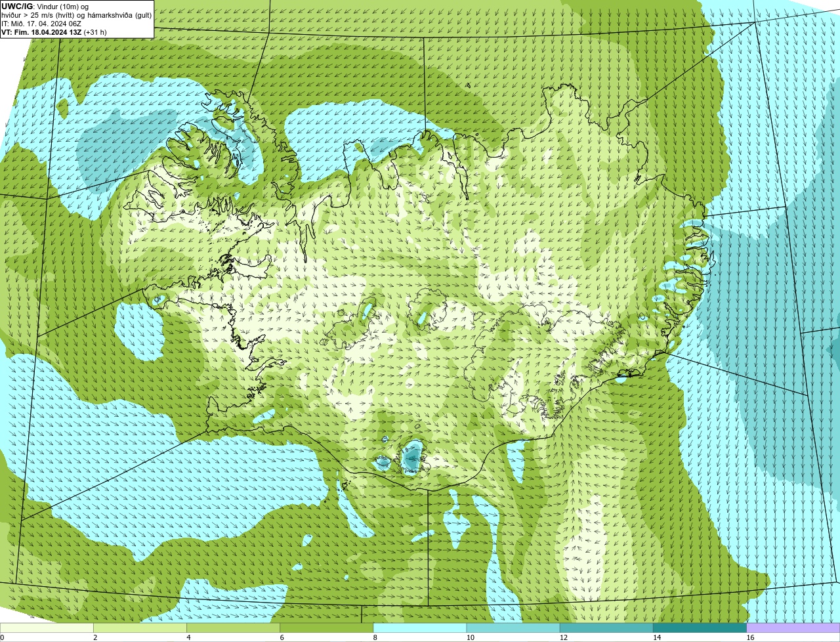Click the legend scale label "0"
The image size is (840, 642).
click(2, 637)
